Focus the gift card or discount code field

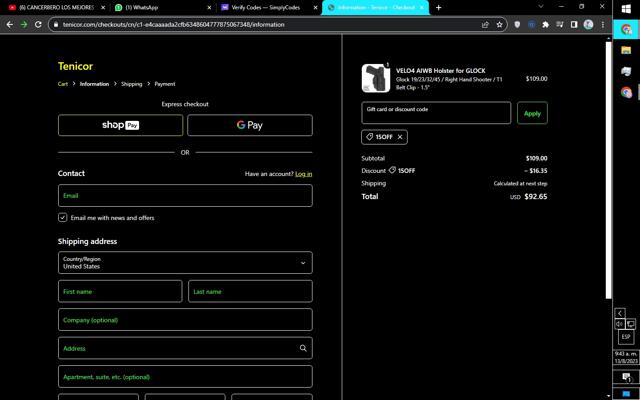point(436,113)
